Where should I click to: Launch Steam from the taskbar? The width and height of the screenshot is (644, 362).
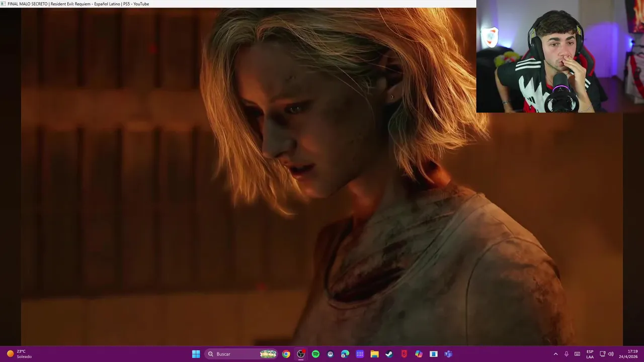coord(389,354)
